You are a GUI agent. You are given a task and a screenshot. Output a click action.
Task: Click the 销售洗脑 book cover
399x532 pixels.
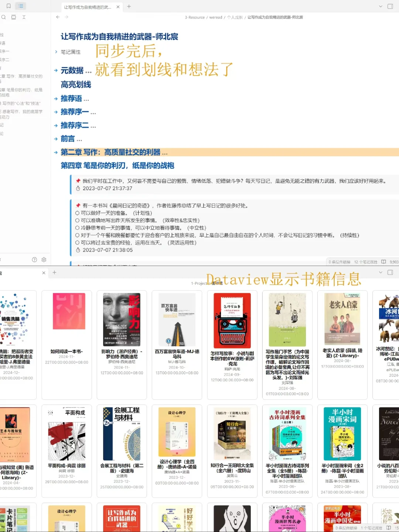click(x=14, y=320)
